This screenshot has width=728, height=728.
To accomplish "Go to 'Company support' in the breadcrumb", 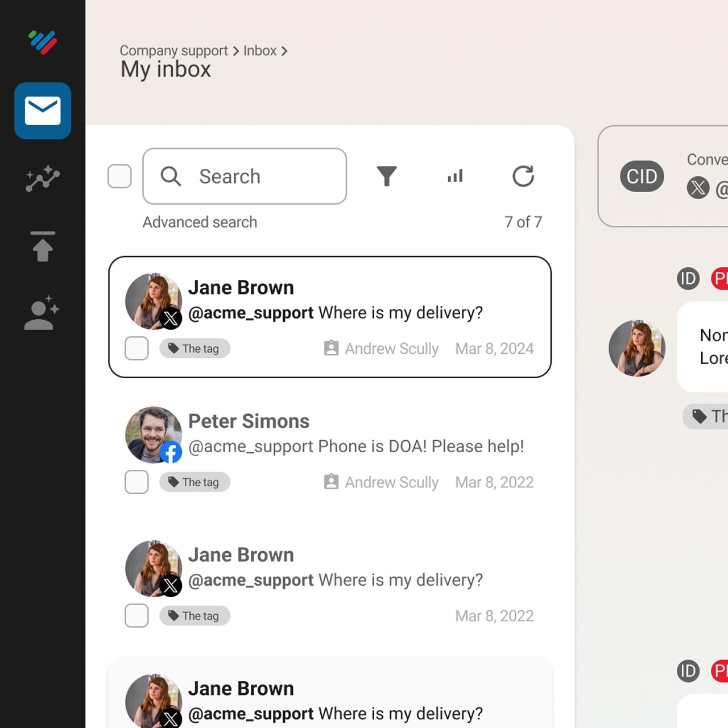I will click(x=173, y=51).
